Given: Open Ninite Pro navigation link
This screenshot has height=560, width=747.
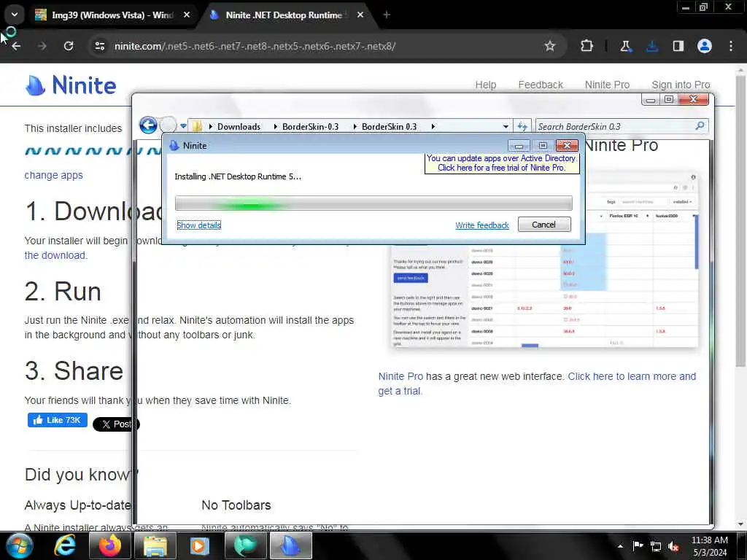Looking at the screenshot, I should 607,85.
